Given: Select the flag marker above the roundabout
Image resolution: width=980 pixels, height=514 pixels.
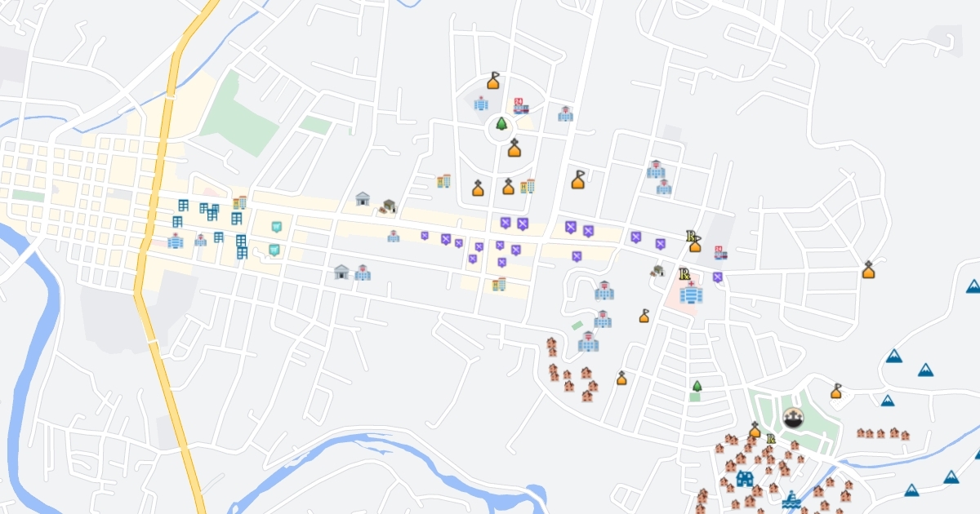Looking at the screenshot, I should tap(493, 80).
